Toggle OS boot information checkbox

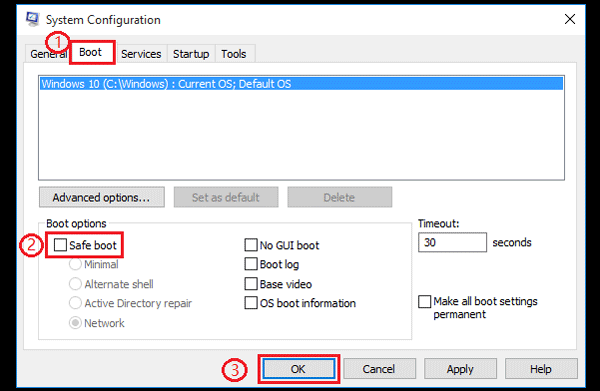point(251,303)
